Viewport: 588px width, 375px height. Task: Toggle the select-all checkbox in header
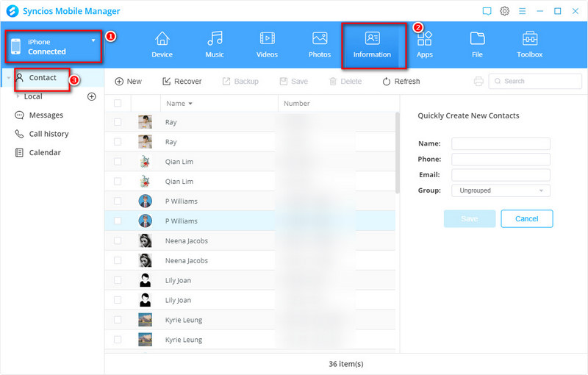point(118,103)
